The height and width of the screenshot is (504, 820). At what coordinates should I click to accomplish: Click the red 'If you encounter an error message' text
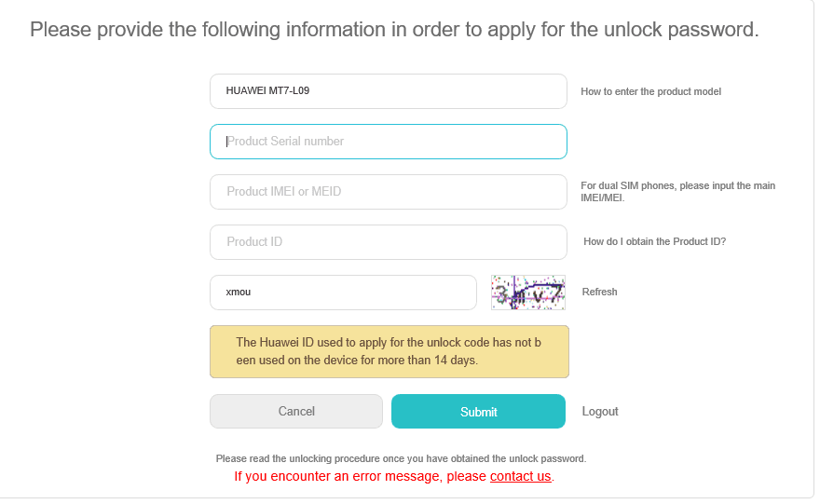(394, 476)
